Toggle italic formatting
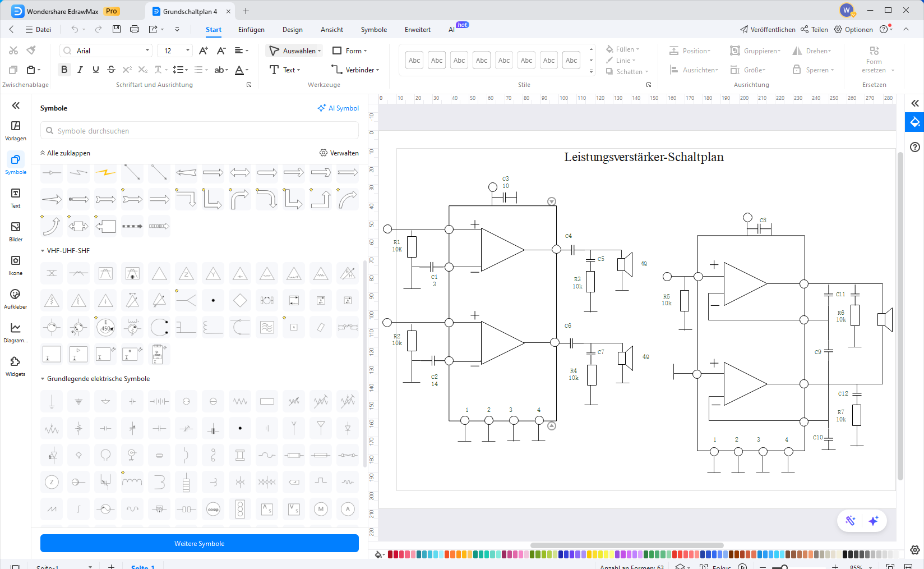924x569 pixels. pos(80,70)
